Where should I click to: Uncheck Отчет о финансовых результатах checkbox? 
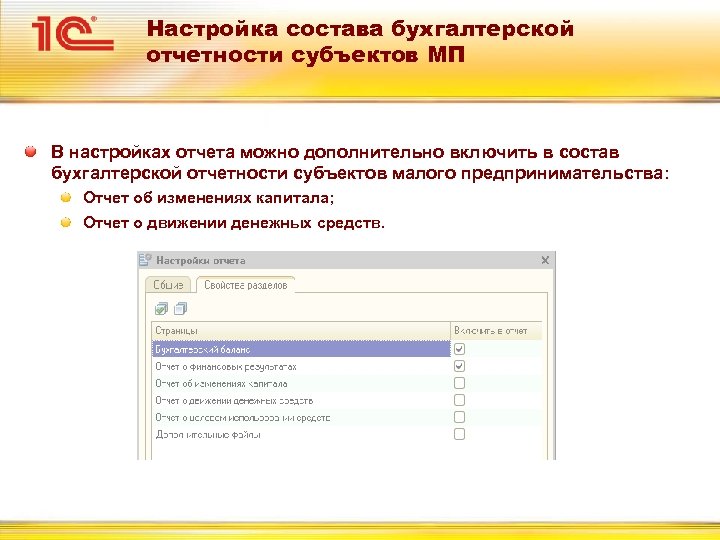[x=459, y=366]
